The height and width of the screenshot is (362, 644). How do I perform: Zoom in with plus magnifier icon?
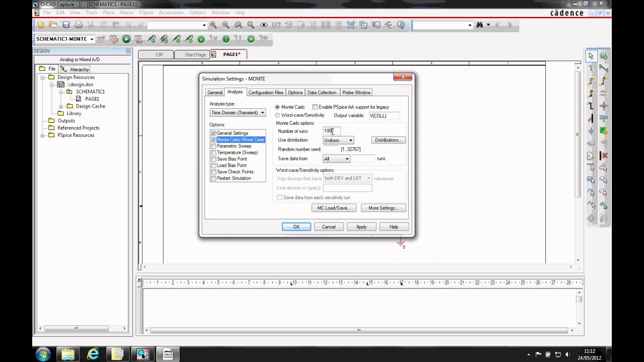coord(213,25)
